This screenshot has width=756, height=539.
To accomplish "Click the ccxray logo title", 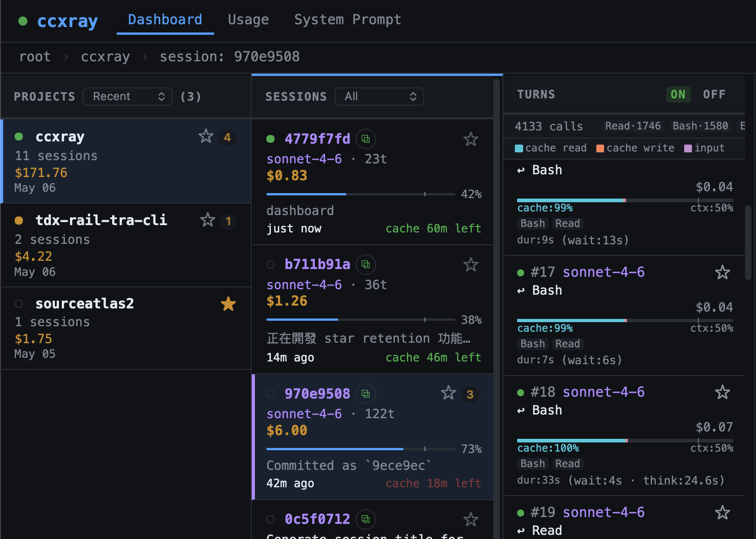I will click(x=67, y=21).
